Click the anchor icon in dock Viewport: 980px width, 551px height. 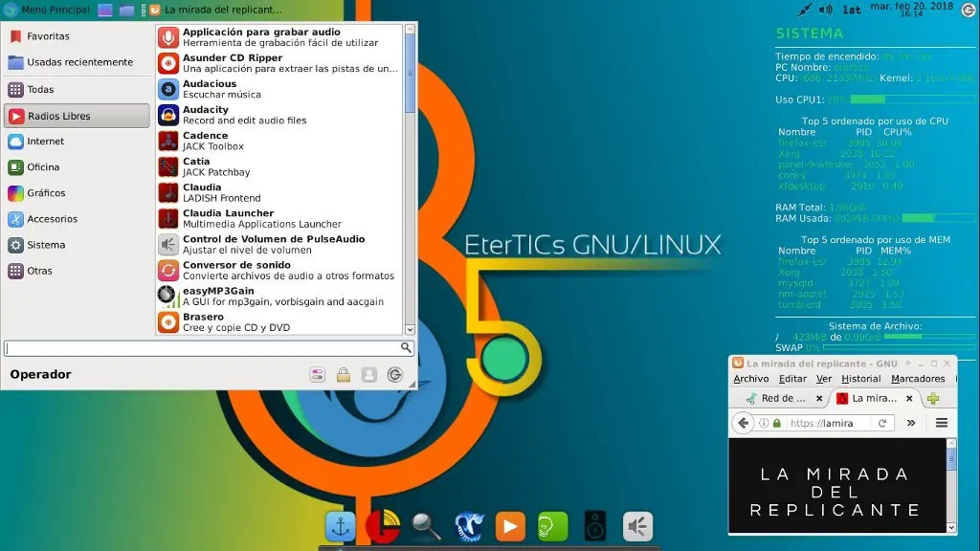tap(341, 527)
